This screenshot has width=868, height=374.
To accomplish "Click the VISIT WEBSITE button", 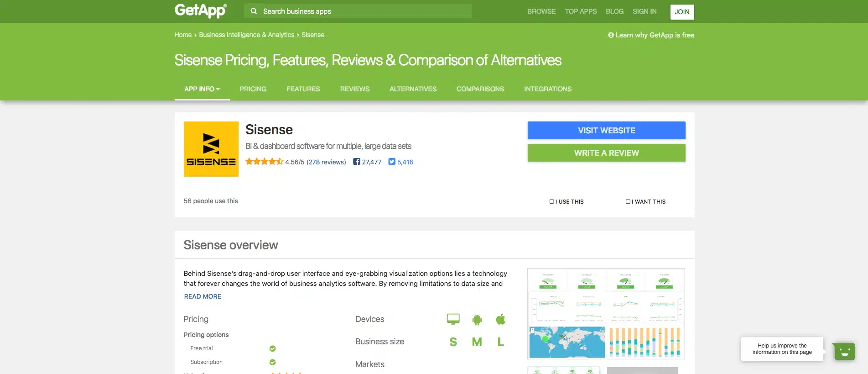I will [x=606, y=130].
